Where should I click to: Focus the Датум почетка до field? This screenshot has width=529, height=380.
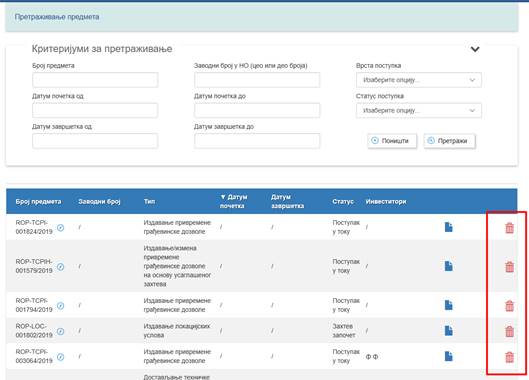[x=257, y=110]
